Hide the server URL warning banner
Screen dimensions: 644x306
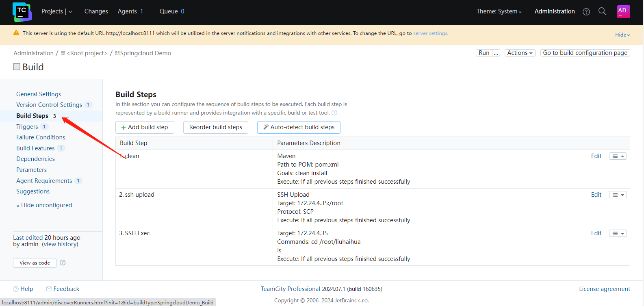pyautogui.click(x=622, y=35)
